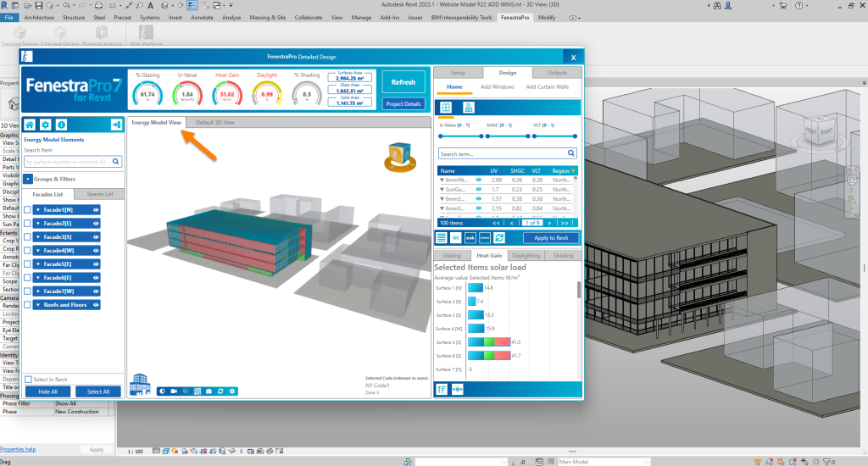Click the orange view cube in model viewer

coord(399,158)
